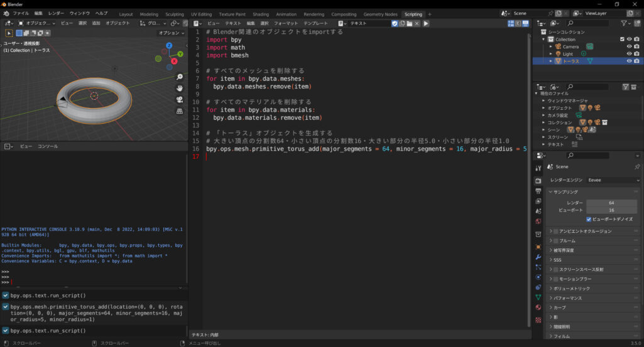
Task: Enable アンビエントオクルージョン checkbox
Action: (555, 232)
